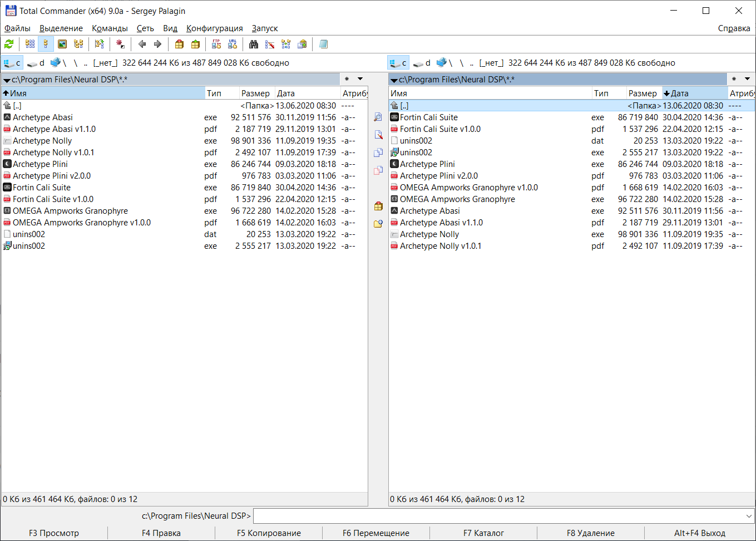Click the invert selection toolbar icon

100,44
